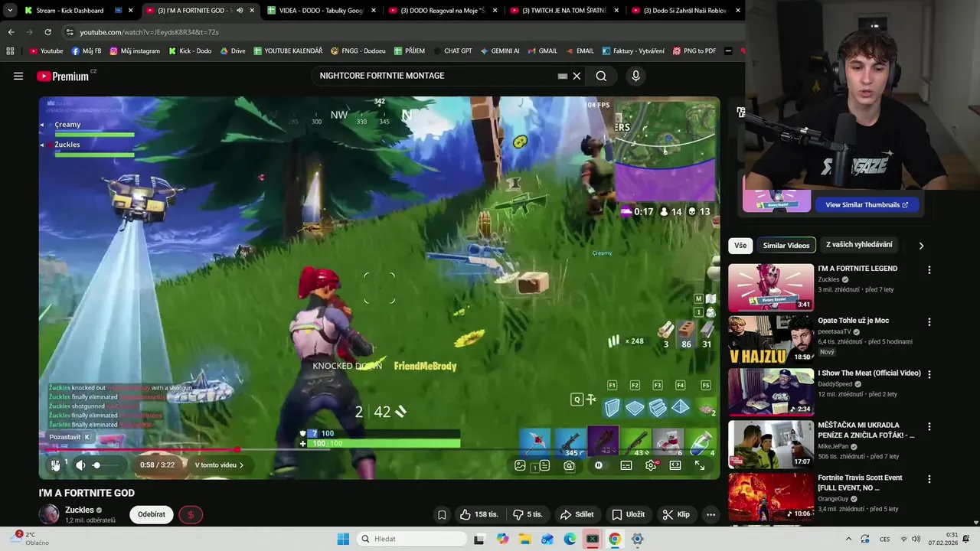Open the 'Můj instagram' bookmark

(135, 51)
